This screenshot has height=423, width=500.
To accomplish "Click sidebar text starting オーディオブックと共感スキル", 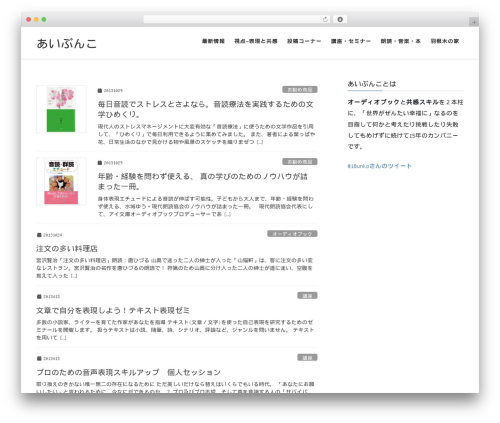I will point(405,124).
